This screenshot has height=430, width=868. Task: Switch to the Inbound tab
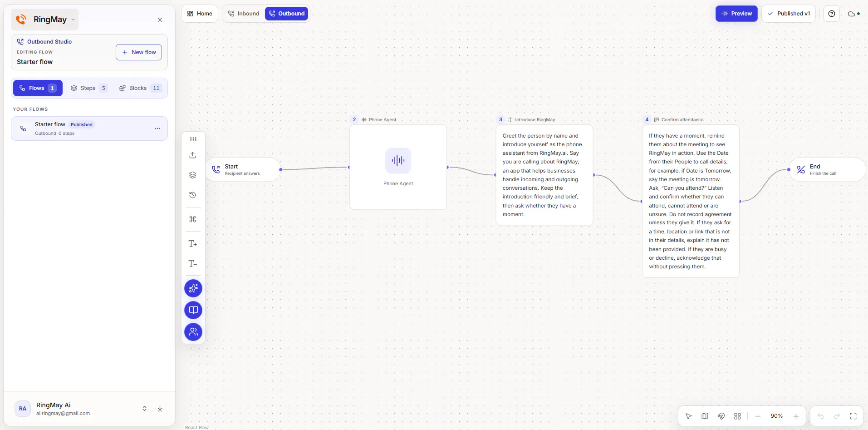[x=244, y=14]
